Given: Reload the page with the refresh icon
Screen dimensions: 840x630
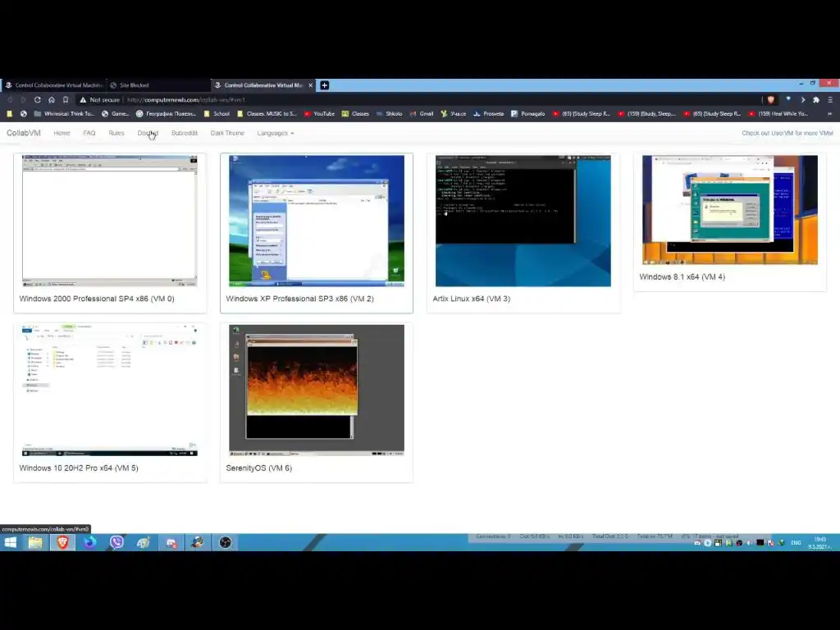Looking at the screenshot, I should tap(38, 99).
